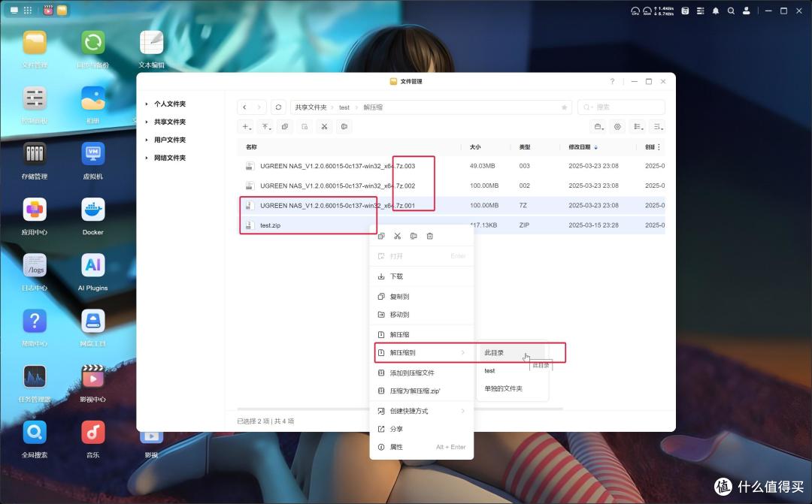Select 压缩为'解压缩.zip' menu entry

422,391
